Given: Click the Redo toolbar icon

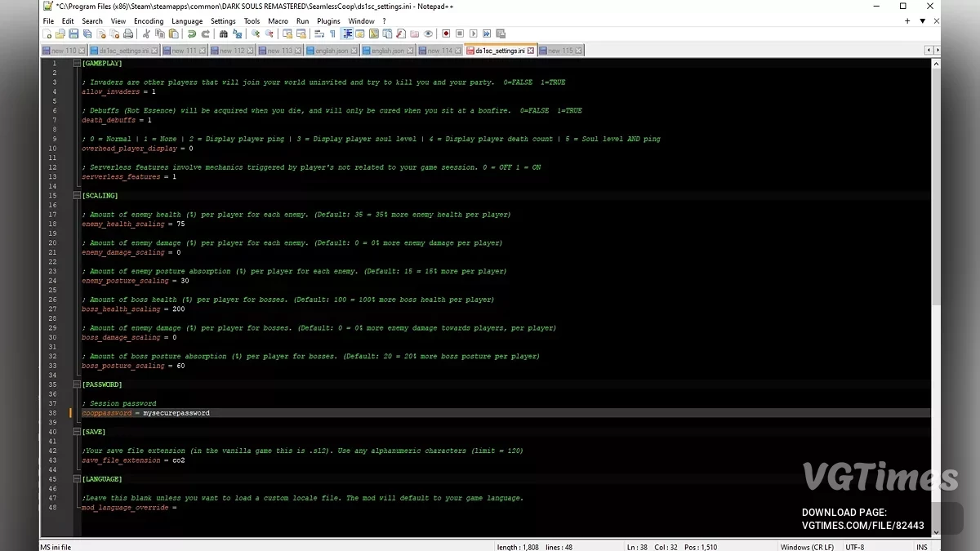Looking at the screenshot, I should pyautogui.click(x=205, y=33).
